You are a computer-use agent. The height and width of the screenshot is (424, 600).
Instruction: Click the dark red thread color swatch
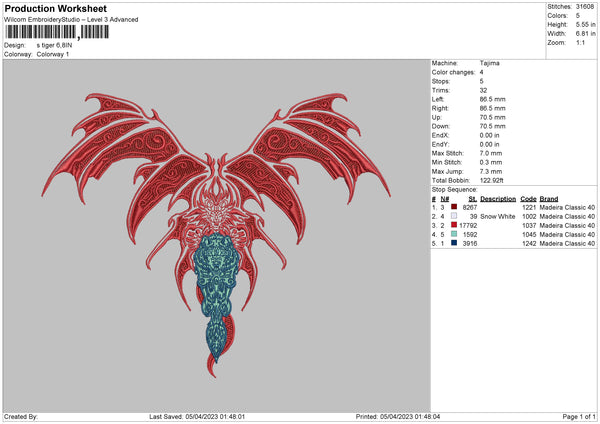click(455, 206)
